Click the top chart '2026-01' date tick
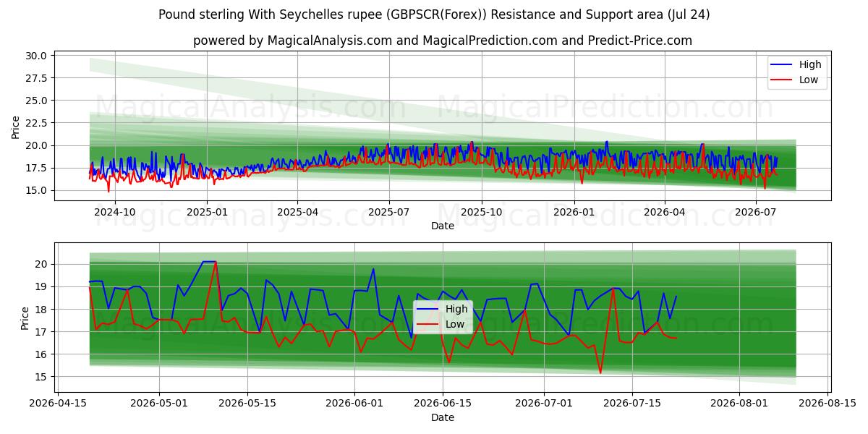This screenshot has height=434, width=868. (574, 212)
